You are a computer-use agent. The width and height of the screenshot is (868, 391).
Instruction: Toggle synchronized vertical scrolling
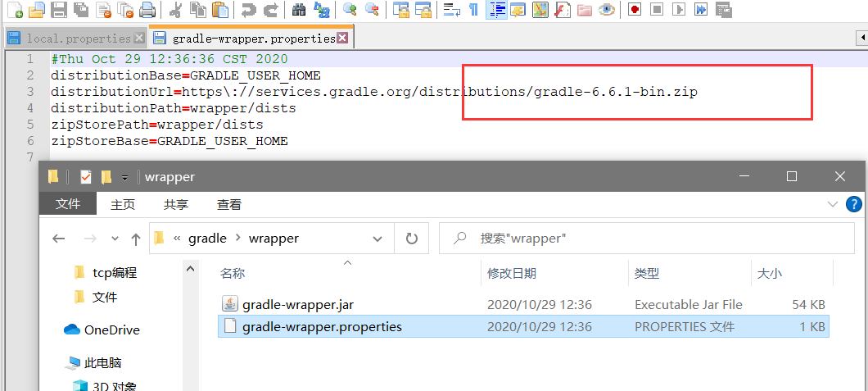(x=400, y=9)
